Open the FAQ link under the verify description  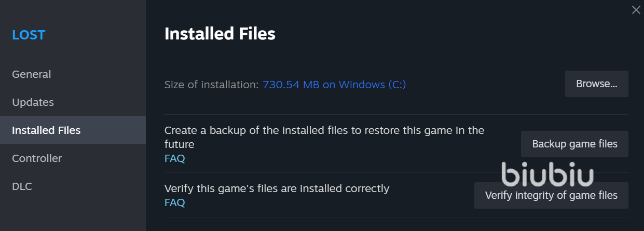[174, 202]
